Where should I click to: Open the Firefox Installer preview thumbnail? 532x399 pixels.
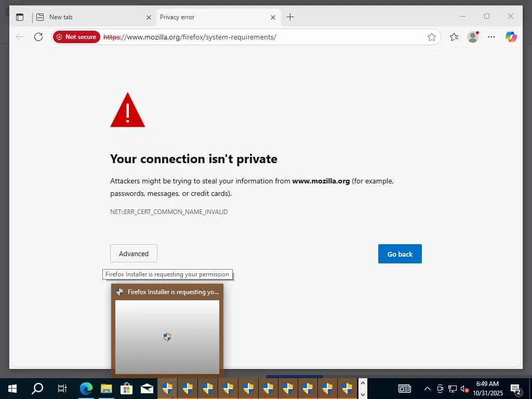pyautogui.click(x=167, y=337)
